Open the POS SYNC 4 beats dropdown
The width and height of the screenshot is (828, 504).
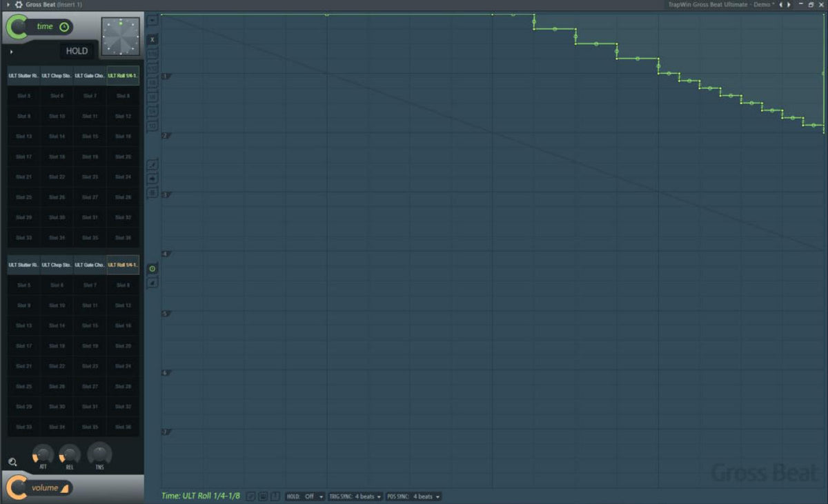413,496
